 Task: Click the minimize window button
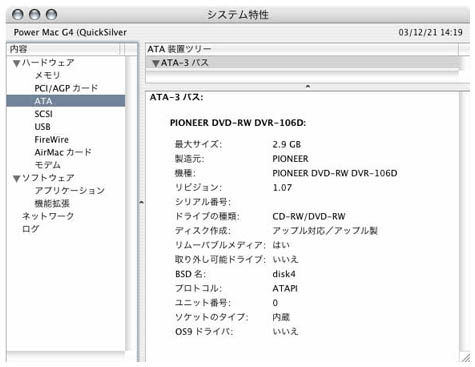[x=34, y=15]
